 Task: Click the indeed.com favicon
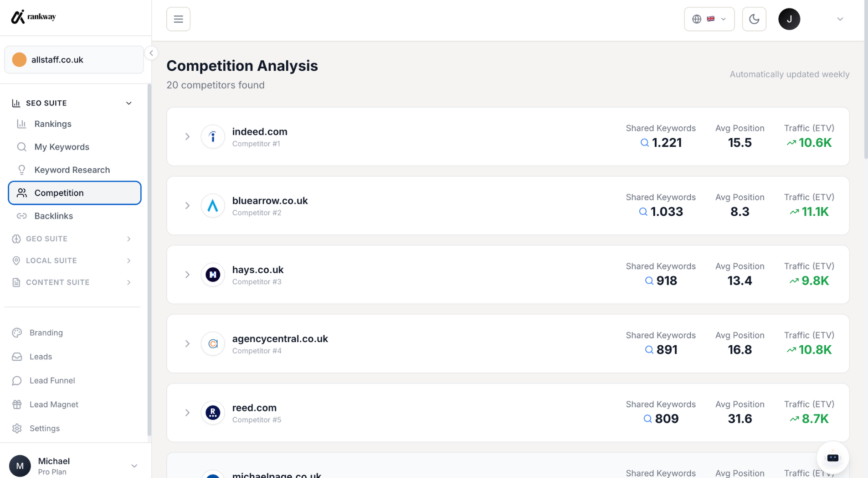click(x=213, y=136)
